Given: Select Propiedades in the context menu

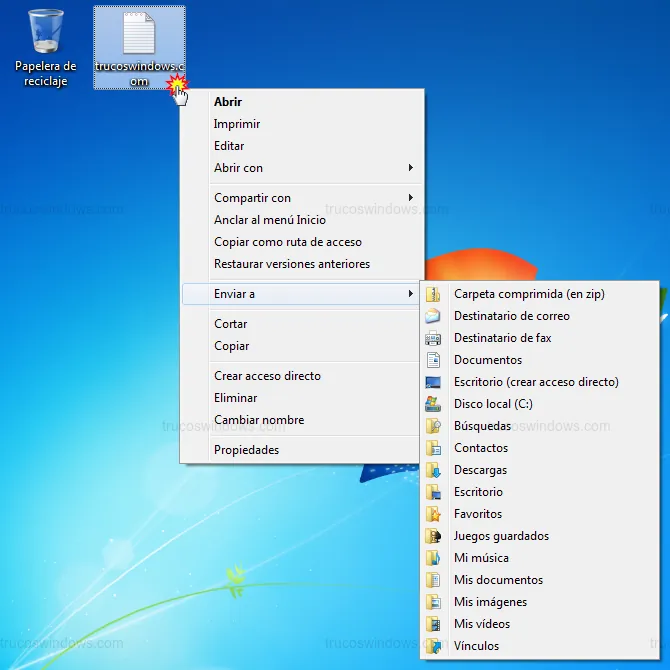Looking at the screenshot, I should (246, 450).
